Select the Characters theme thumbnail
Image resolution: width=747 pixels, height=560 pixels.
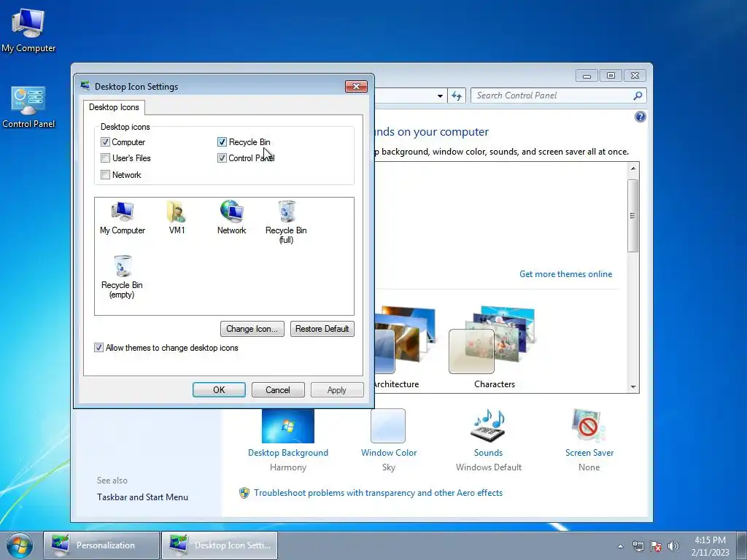point(492,340)
